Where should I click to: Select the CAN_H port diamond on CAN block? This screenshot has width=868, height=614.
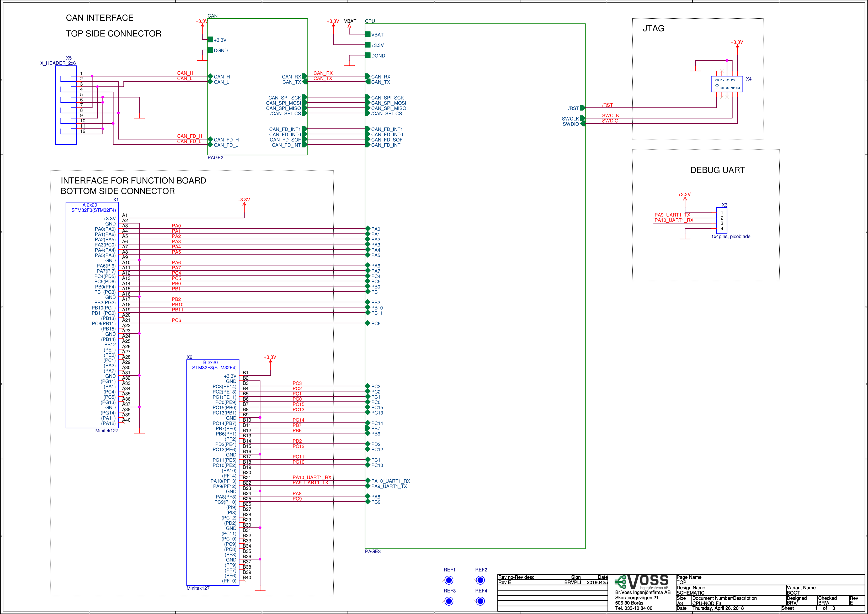click(210, 76)
